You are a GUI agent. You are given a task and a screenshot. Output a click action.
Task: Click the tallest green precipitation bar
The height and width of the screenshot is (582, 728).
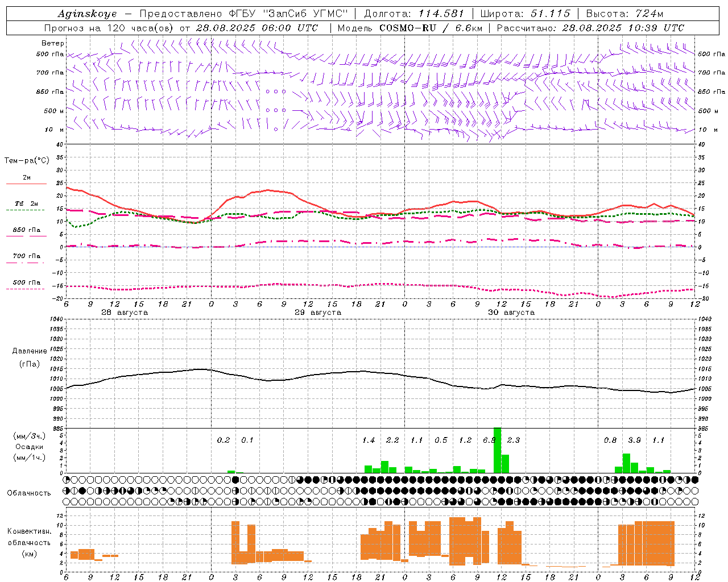tap(497, 450)
